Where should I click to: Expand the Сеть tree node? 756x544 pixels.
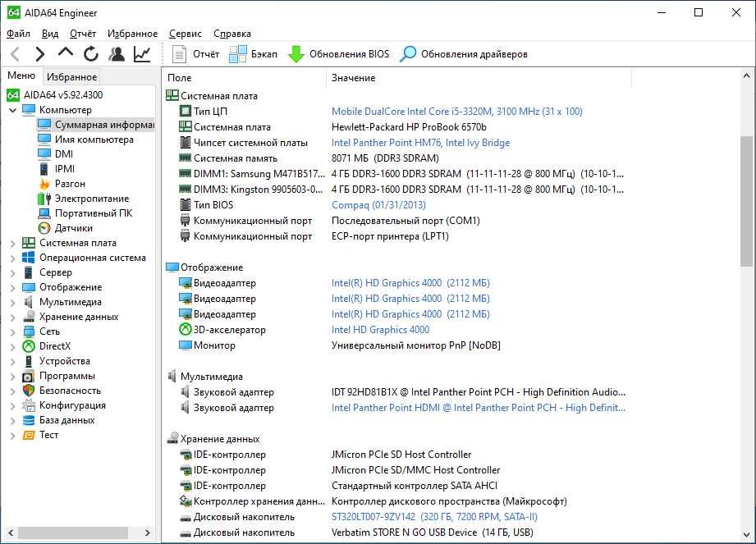(x=13, y=332)
